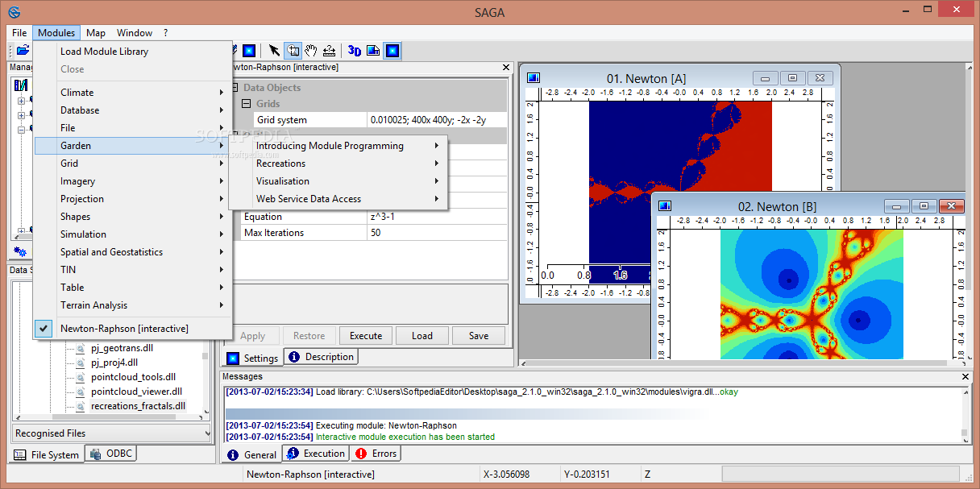980x489 pixels.
Task: Close the Newton-Raphson settings panel
Action: (x=506, y=68)
